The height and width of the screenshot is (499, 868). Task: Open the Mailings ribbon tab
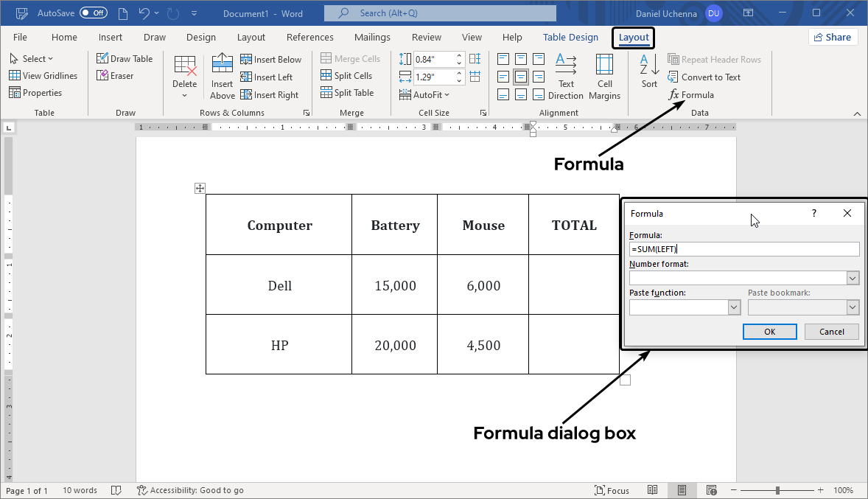click(x=372, y=37)
